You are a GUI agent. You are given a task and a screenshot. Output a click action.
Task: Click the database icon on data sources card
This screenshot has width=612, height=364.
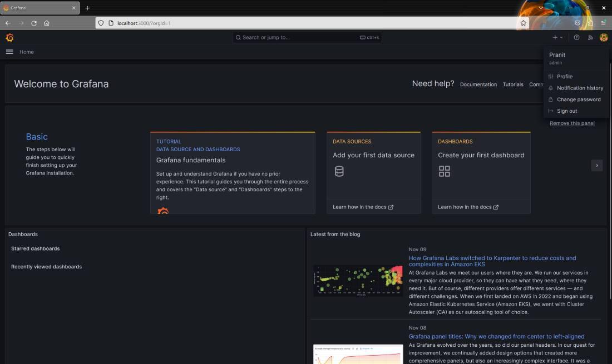339,171
